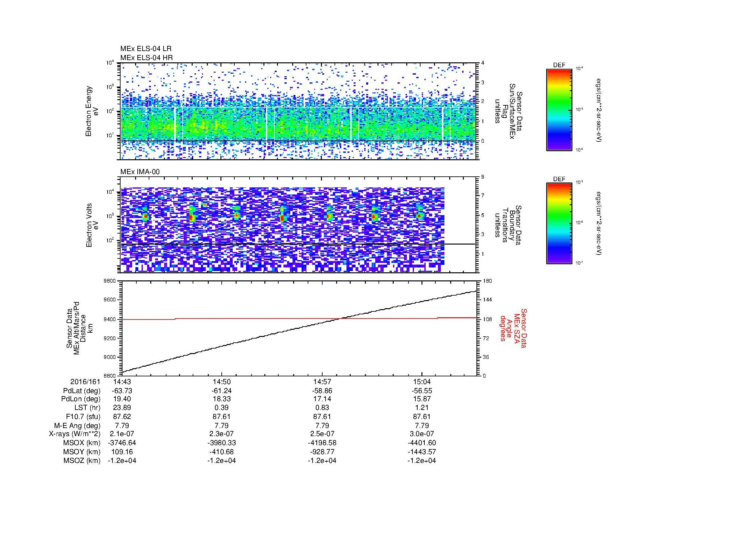Click the red MEx SZA Angle label
756x534 pixels.
pos(513,328)
